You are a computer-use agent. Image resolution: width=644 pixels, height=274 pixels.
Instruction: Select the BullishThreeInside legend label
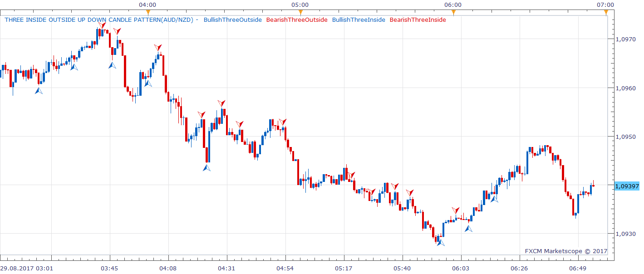(x=359, y=20)
